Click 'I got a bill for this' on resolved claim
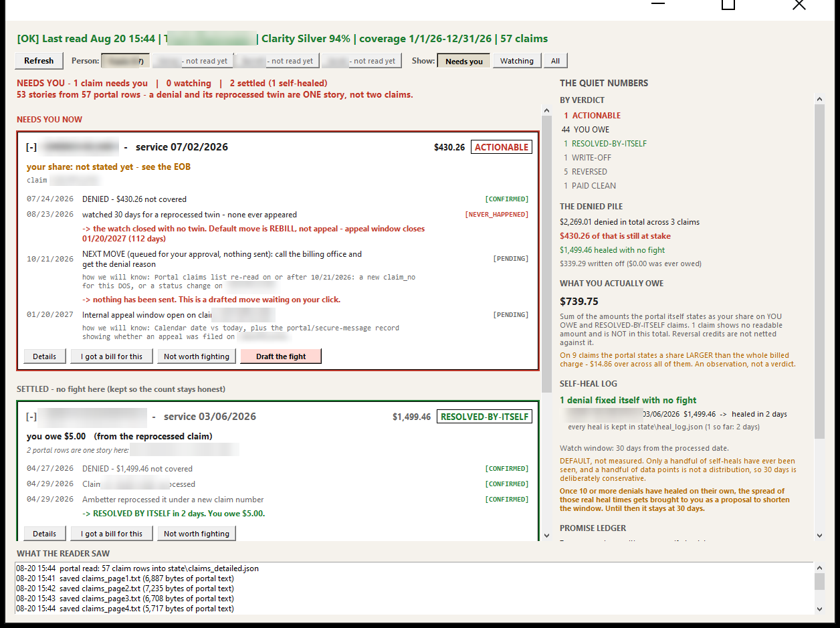 [x=112, y=534]
